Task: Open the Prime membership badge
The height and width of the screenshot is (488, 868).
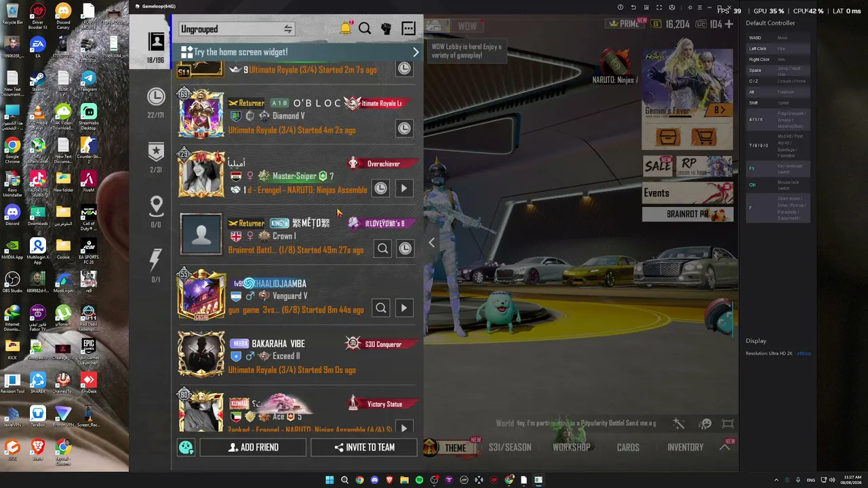Action: pyautogui.click(x=625, y=24)
